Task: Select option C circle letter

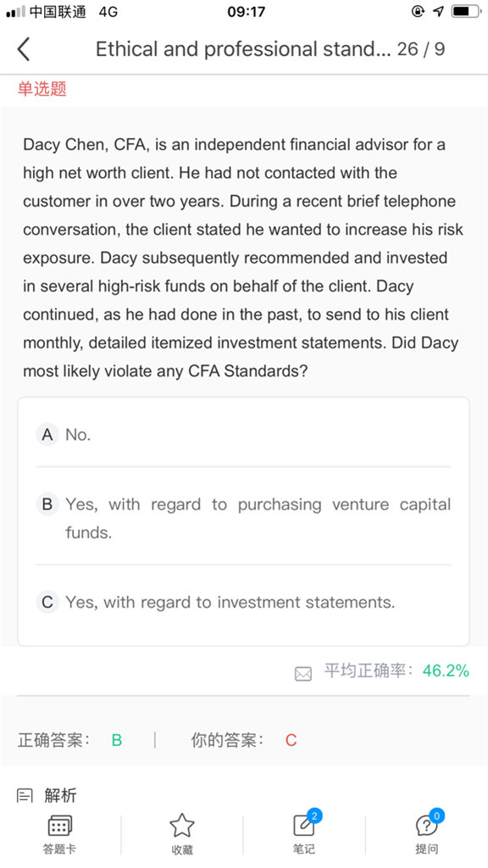Action: [47, 602]
